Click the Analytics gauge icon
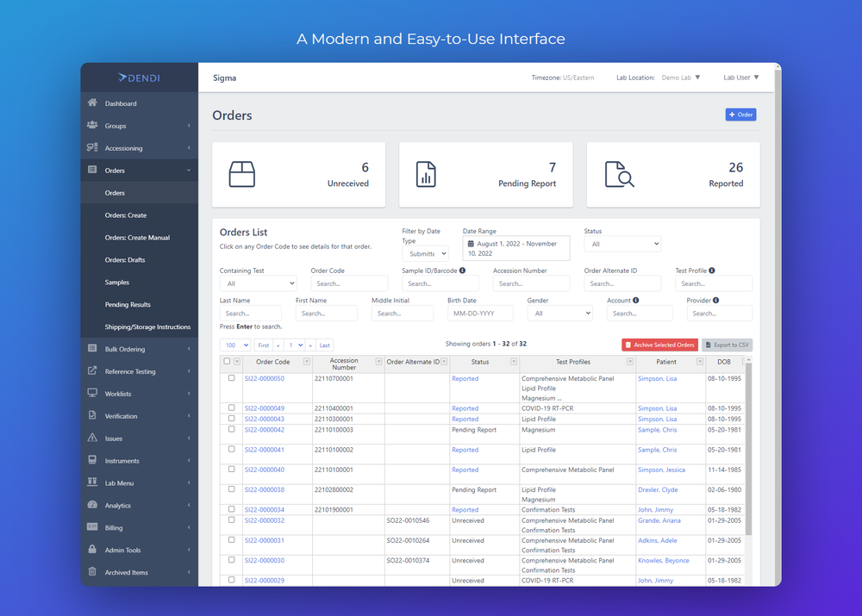The height and width of the screenshot is (616, 862). (92, 505)
